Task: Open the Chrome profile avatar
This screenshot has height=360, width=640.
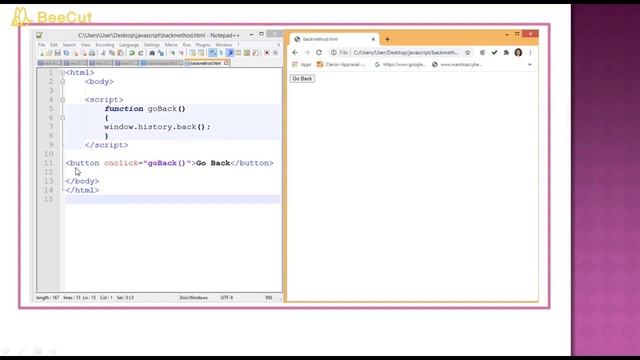Action: pos(518,53)
